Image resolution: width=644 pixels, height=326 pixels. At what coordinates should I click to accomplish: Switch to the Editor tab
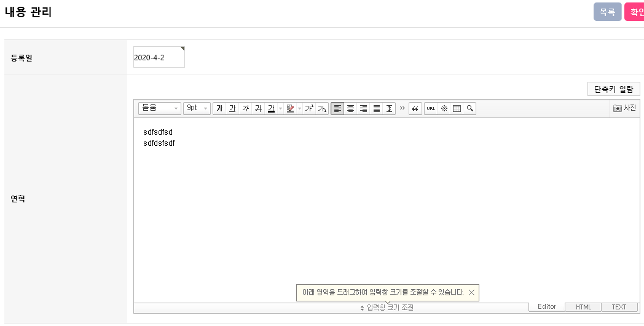coord(547,307)
